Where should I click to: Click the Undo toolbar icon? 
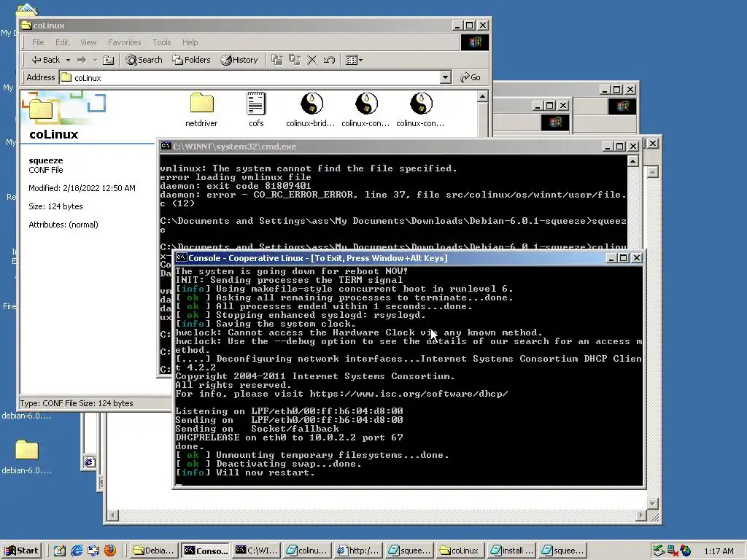[x=329, y=60]
